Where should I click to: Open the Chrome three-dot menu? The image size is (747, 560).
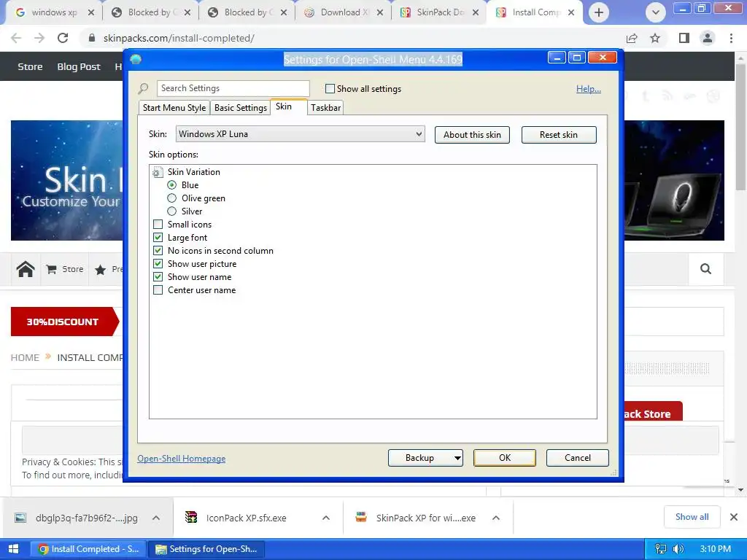[x=731, y=38]
